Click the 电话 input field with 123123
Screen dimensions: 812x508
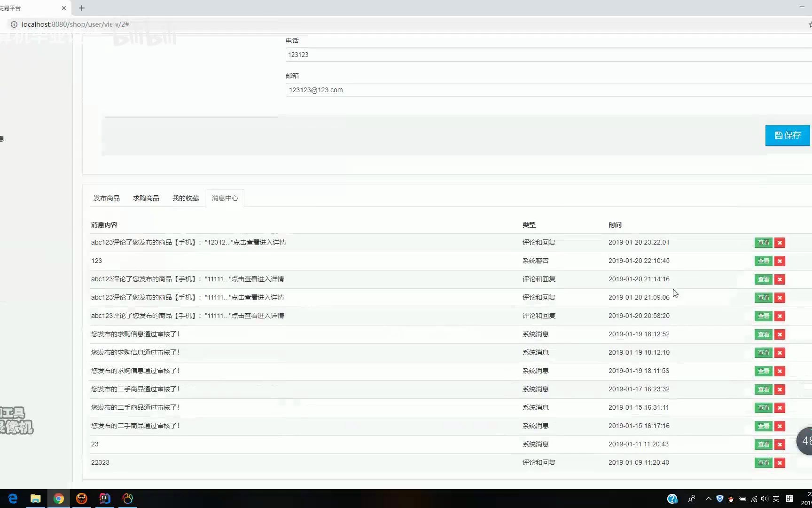(549, 55)
